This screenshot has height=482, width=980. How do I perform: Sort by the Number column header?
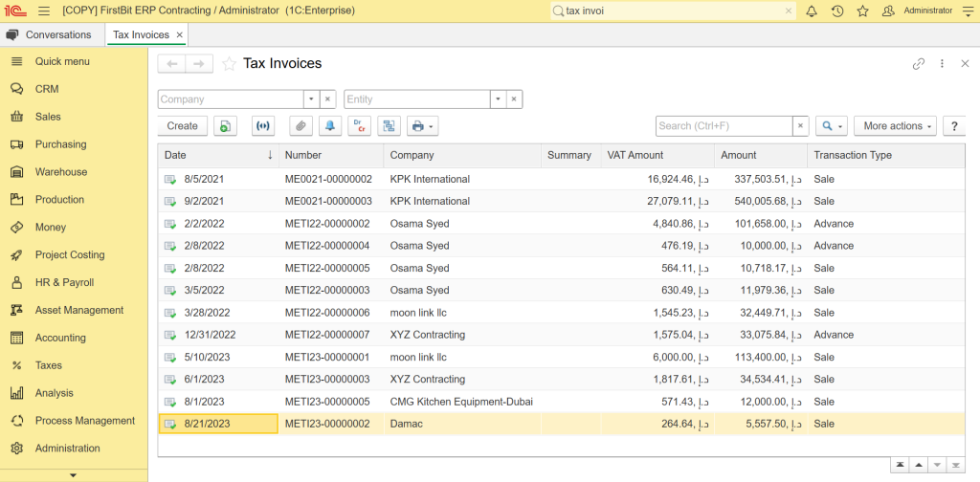click(x=331, y=156)
